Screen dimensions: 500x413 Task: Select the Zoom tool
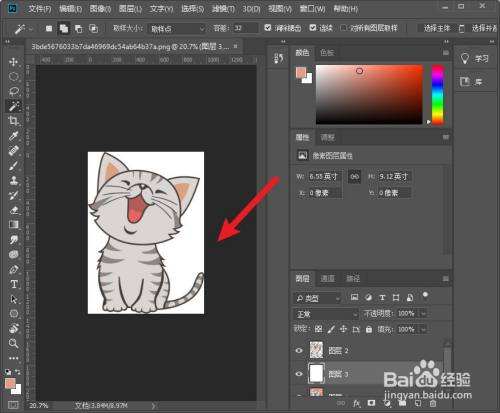[13, 343]
